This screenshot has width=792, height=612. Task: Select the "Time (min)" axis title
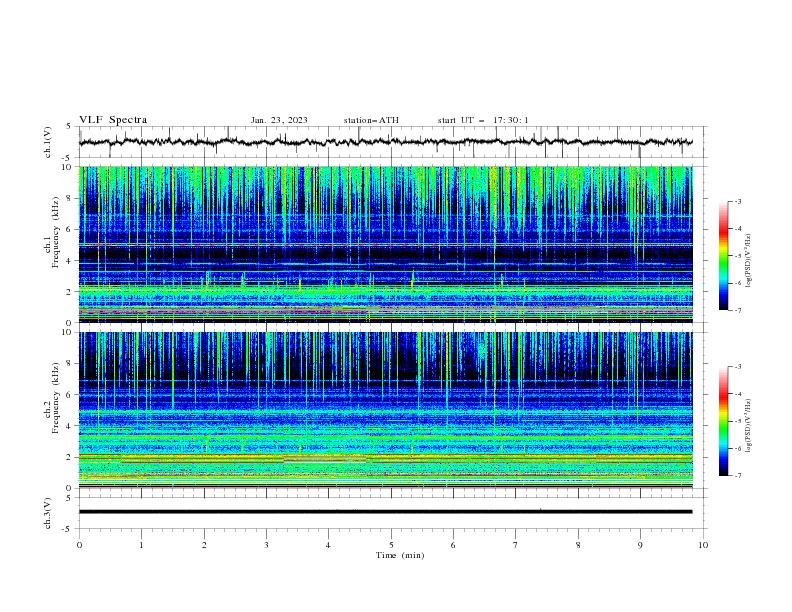click(x=400, y=555)
